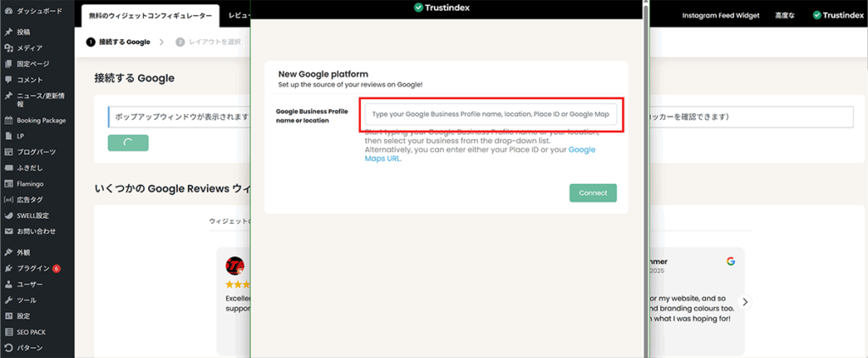Go to メディア library
This screenshot has width=868, height=358.
click(x=29, y=48)
